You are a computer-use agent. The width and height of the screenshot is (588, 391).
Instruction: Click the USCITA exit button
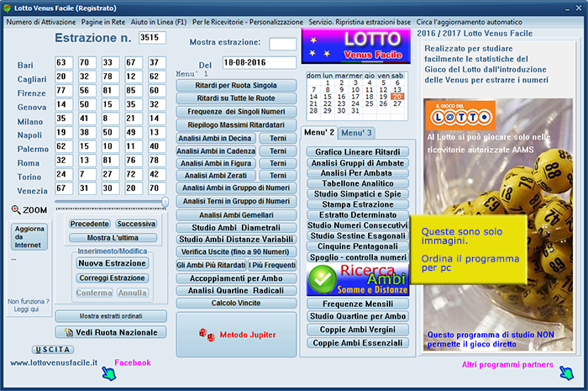(x=53, y=349)
